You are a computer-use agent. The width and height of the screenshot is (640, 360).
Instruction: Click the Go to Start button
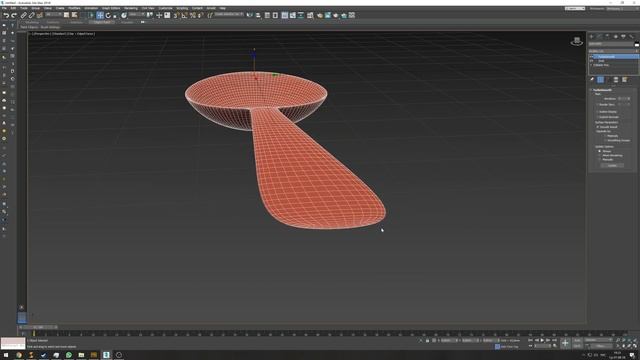[x=531, y=340]
